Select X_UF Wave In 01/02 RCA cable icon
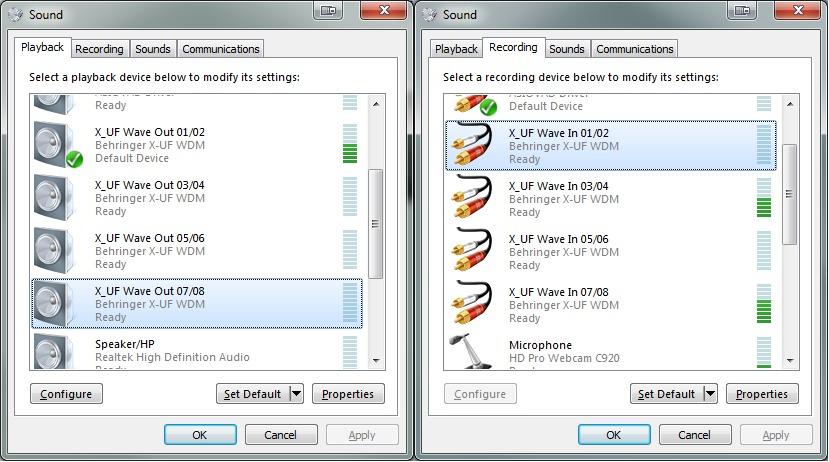 tap(472, 145)
